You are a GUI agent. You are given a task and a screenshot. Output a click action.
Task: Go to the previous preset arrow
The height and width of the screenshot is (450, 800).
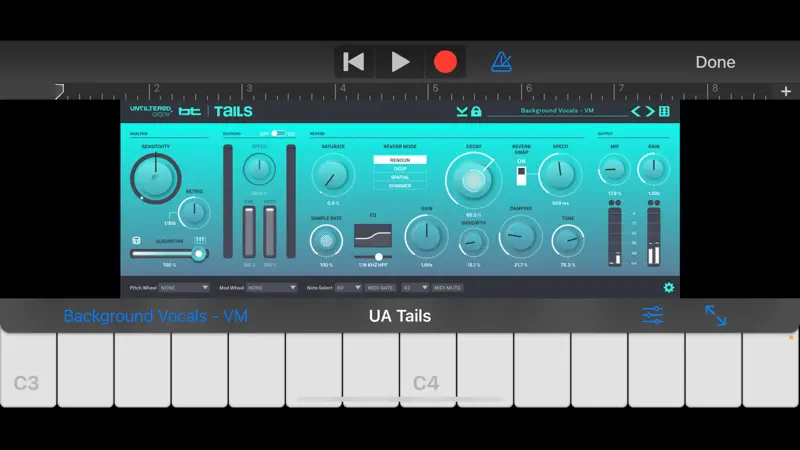(636, 111)
